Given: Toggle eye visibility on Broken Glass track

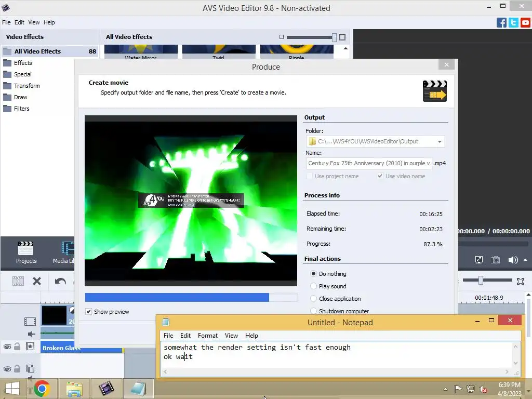Looking at the screenshot, I should tap(7, 347).
